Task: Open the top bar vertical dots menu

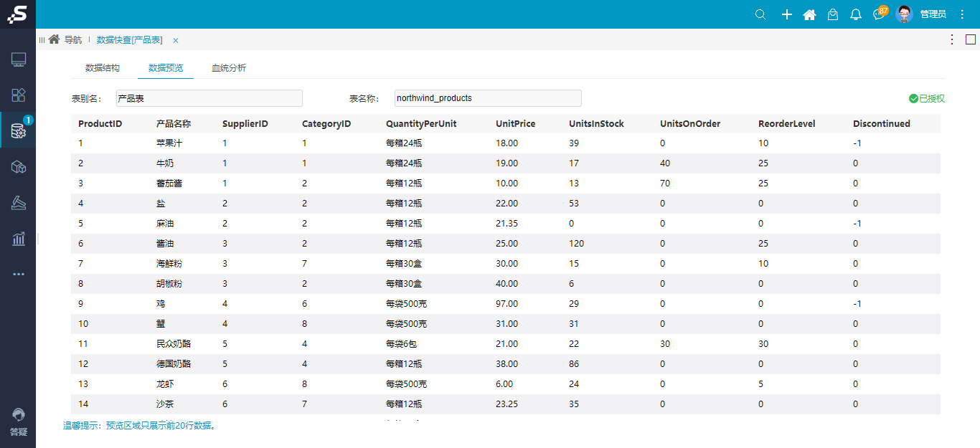Action: [962, 14]
